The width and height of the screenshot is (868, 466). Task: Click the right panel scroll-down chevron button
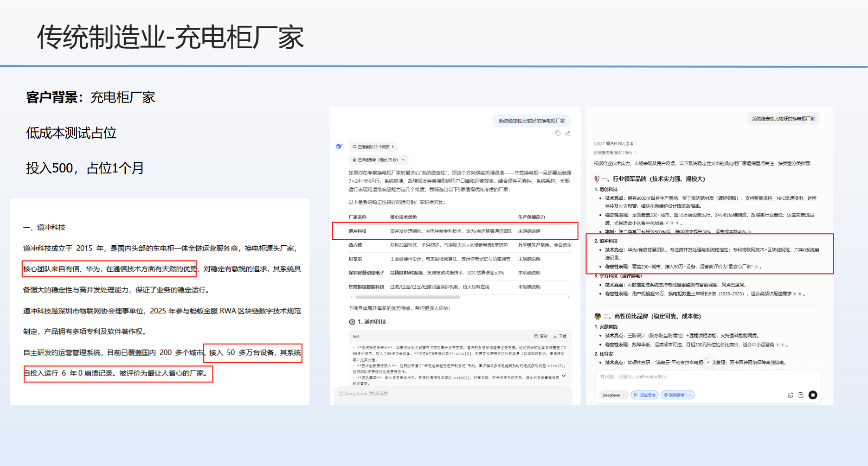coord(708,362)
